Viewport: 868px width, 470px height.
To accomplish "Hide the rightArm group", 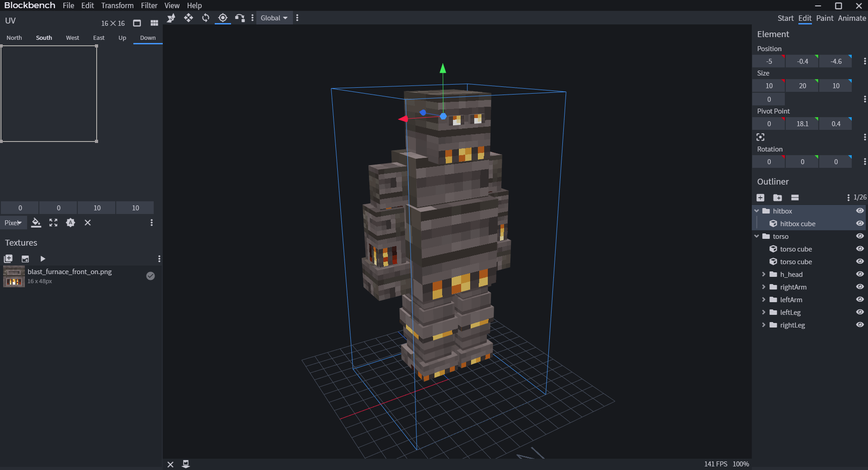I will click(x=860, y=287).
